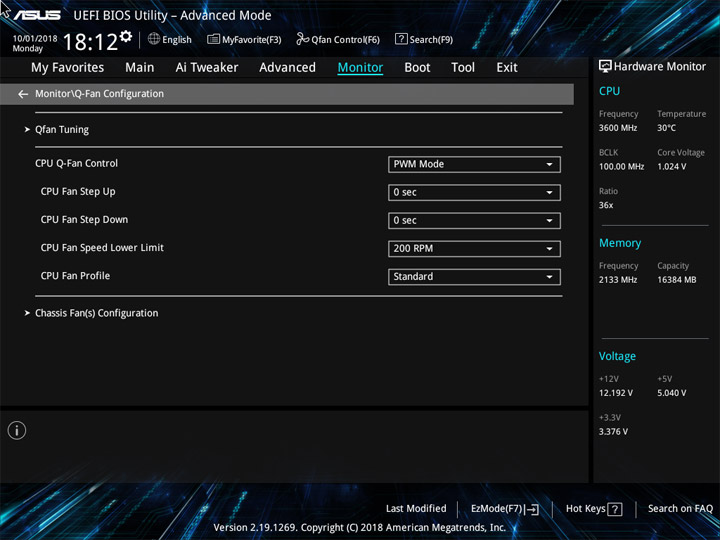This screenshot has width=720, height=540.
Task: Click the 100.00 MHz BCLK value
Action: click(621, 167)
